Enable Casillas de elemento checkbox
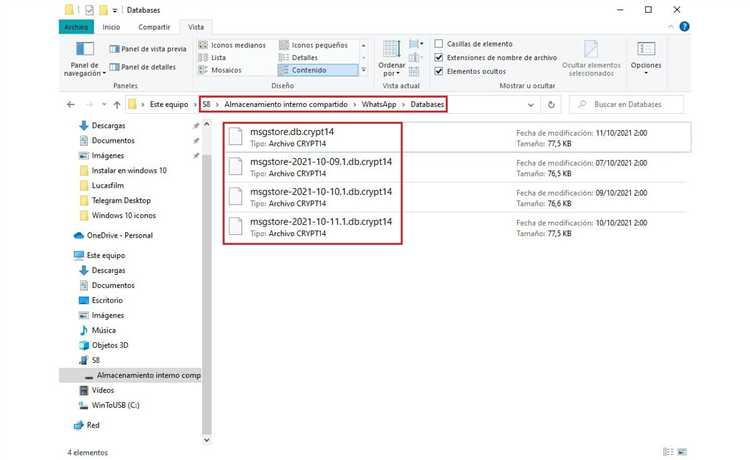This screenshot has height=460, width=750. [439, 44]
